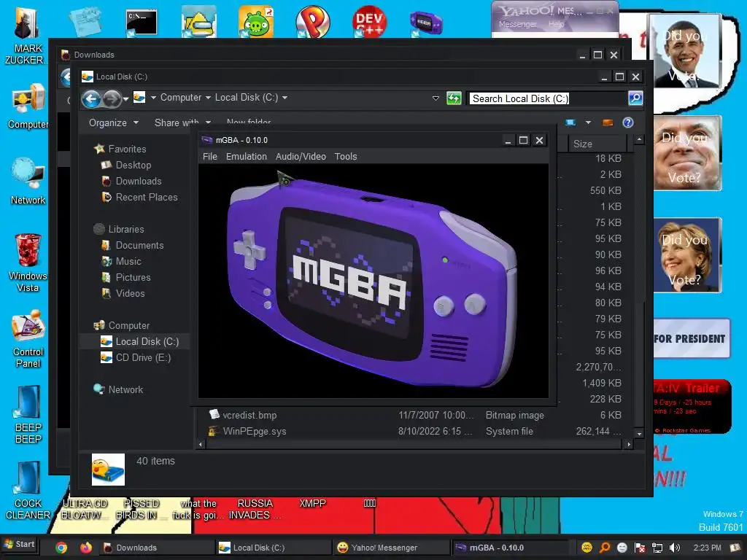Click the Forward arrow in Local Disk window

pos(112,98)
